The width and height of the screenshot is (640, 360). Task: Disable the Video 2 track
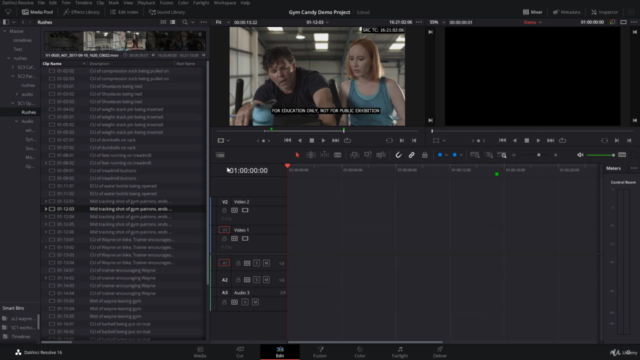(245, 210)
